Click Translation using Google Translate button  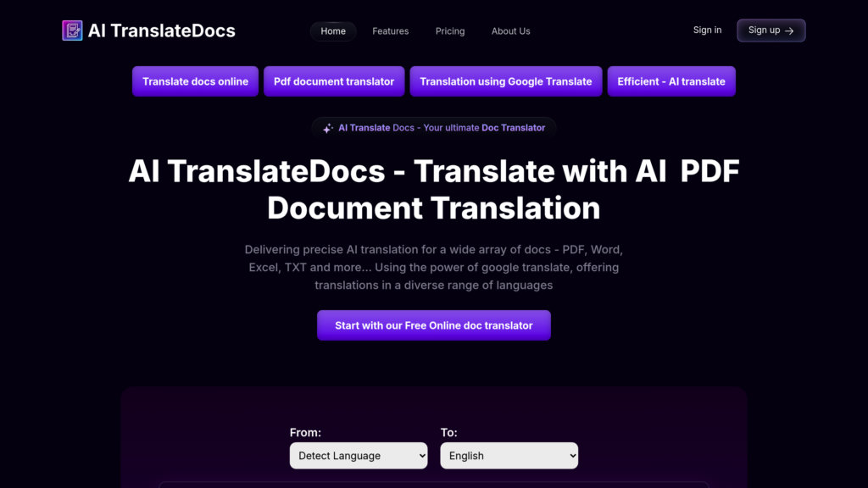pyautogui.click(x=506, y=81)
